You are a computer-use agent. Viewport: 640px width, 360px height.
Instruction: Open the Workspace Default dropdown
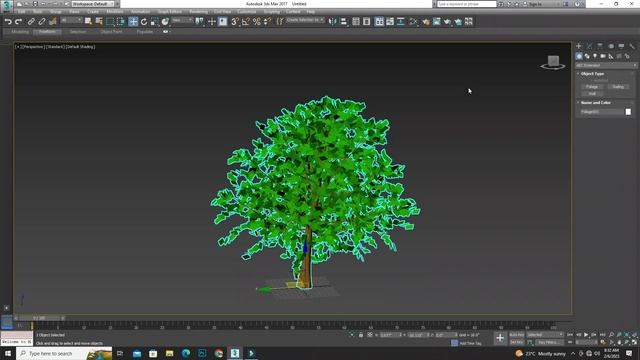pos(93,4)
